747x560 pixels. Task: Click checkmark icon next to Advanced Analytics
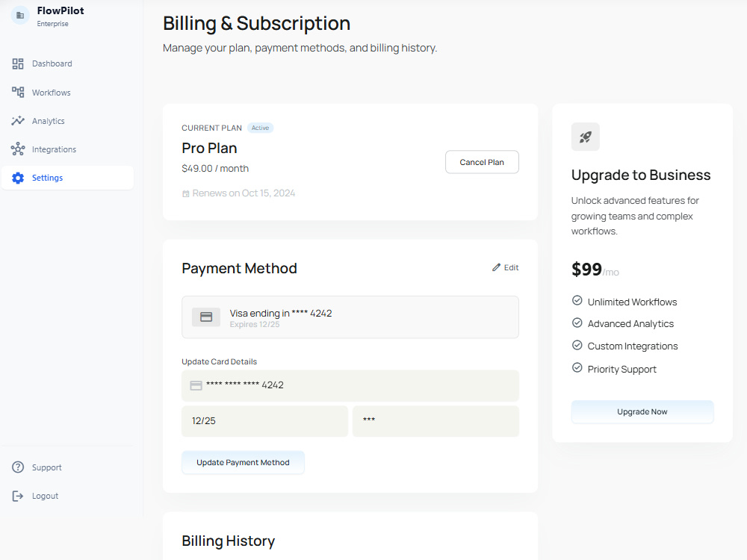click(x=577, y=323)
